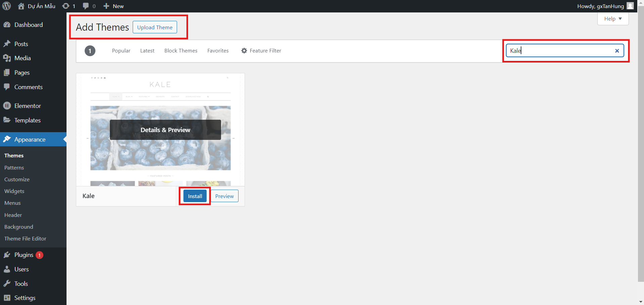Open the Widgets submenu item

[14, 191]
